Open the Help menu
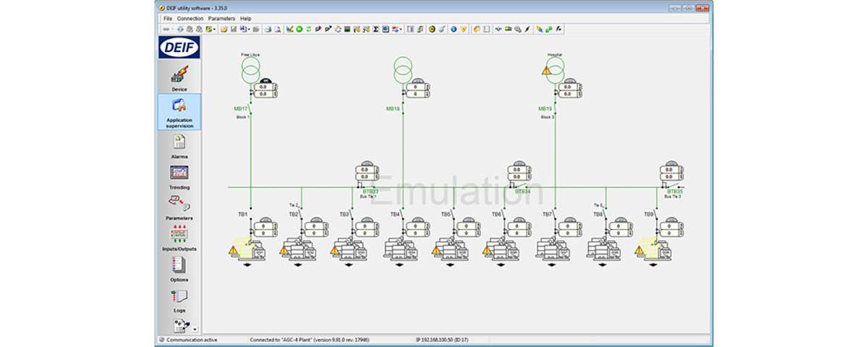This screenshot has width=868, height=347. click(x=246, y=18)
